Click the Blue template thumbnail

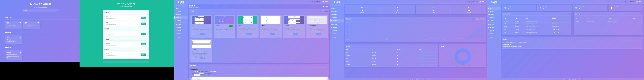[201, 20]
